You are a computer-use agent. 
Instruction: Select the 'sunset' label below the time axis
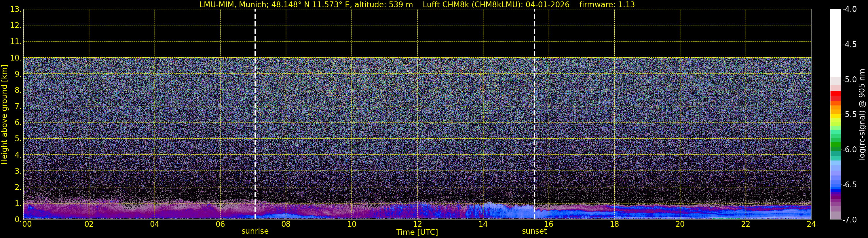click(x=534, y=231)
